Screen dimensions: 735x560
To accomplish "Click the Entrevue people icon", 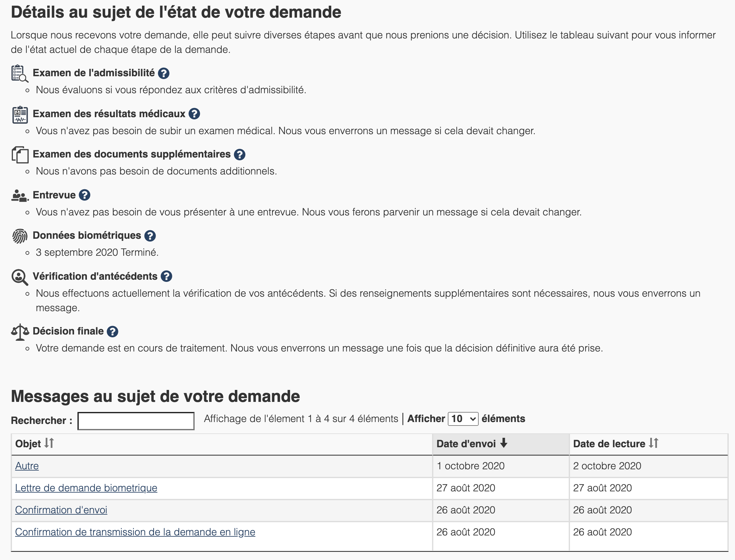I will 20,196.
